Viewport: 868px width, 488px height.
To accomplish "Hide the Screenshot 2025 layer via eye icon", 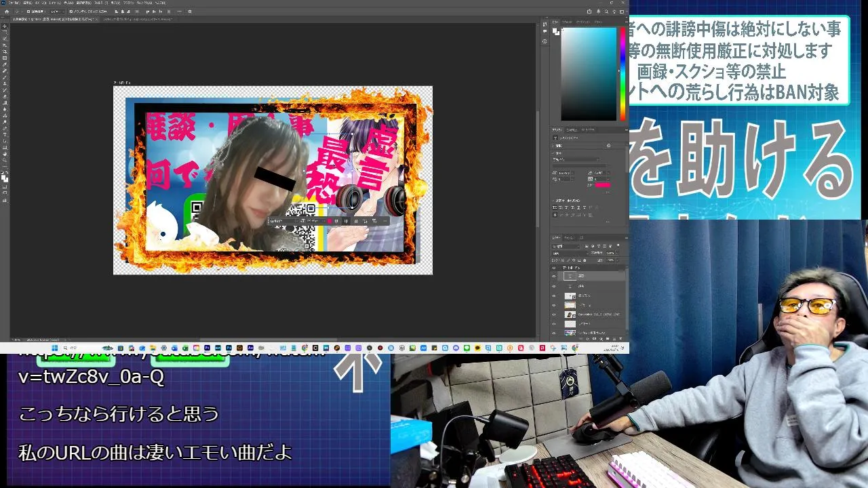I will click(x=553, y=314).
